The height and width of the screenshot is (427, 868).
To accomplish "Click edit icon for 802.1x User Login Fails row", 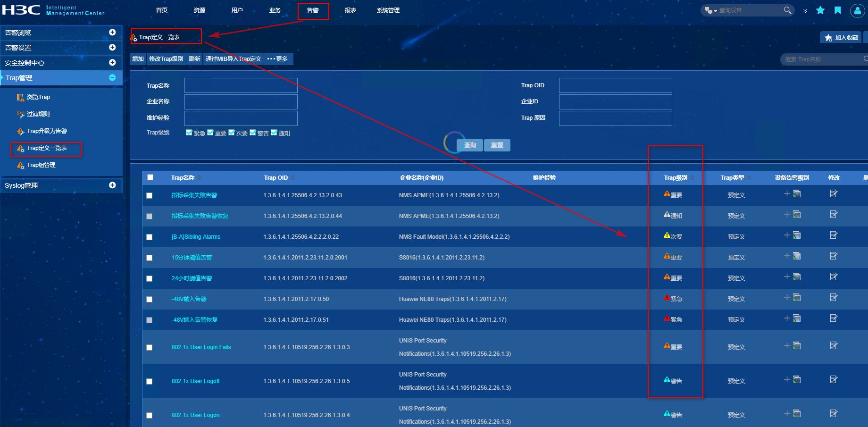I will pyautogui.click(x=834, y=345).
